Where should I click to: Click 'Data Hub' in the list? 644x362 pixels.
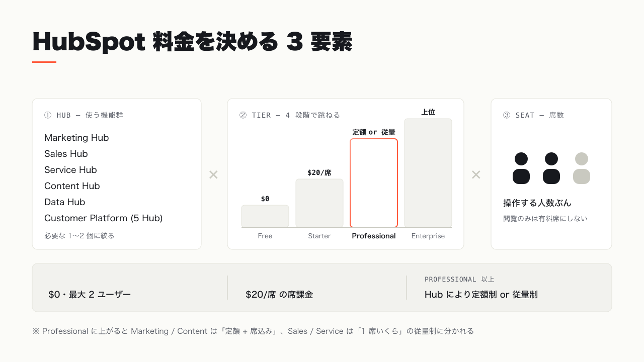[64, 202]
